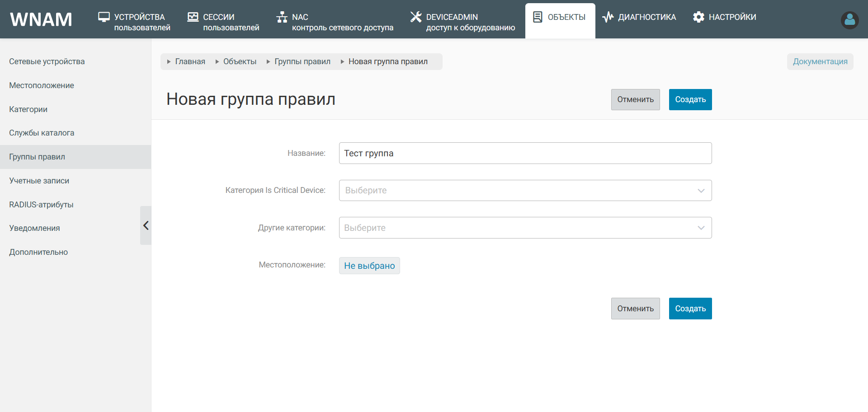Click the monitor icon for Устройства
The image size is (868, 412).
tap(104, 17)
